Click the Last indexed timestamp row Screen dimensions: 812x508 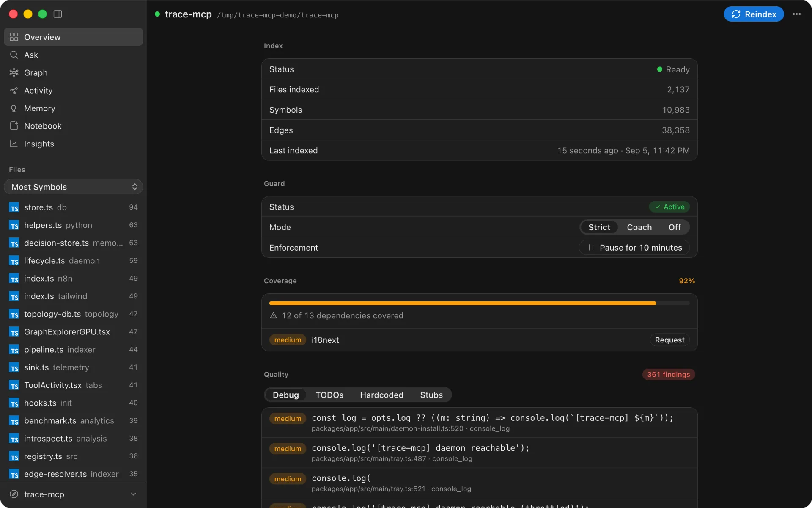click(479, 150)
